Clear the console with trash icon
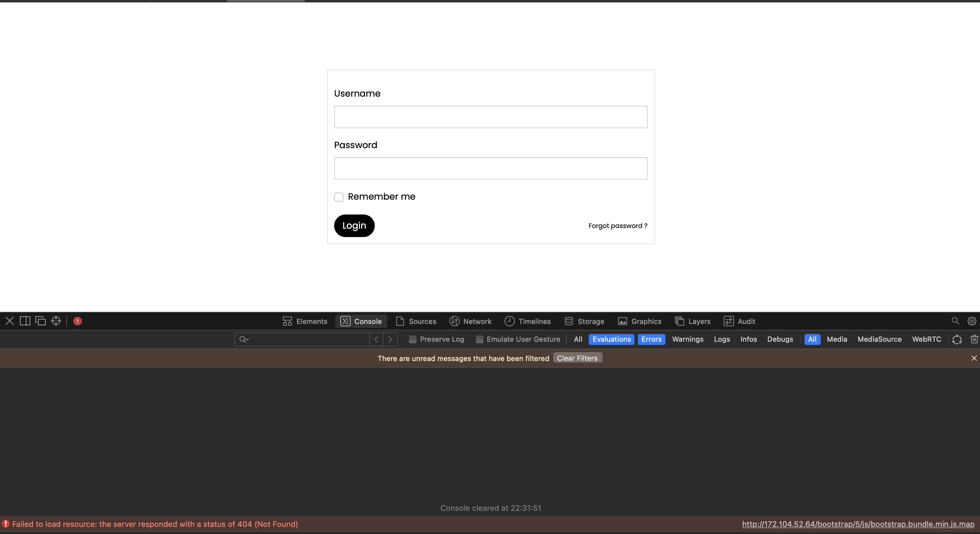The width and height of the screenshot is (980, 534). point(974,339)
